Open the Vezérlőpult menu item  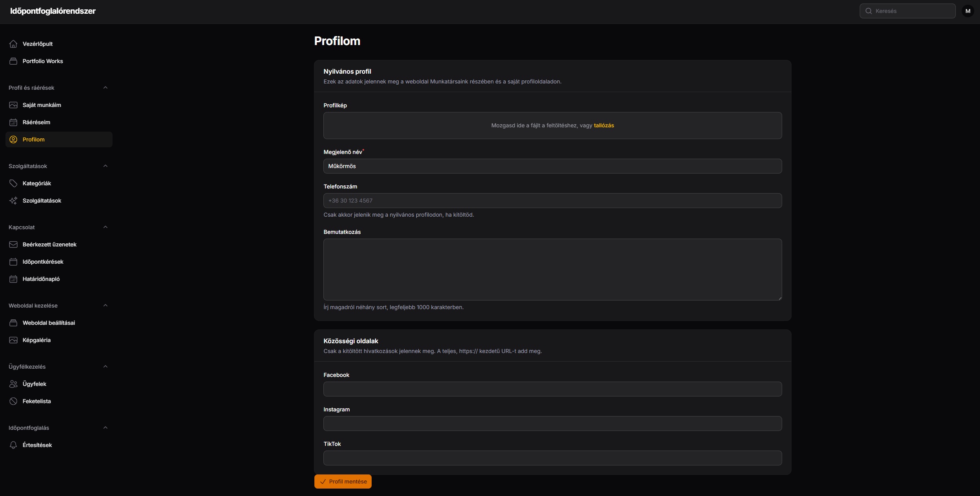coord(59,44)
